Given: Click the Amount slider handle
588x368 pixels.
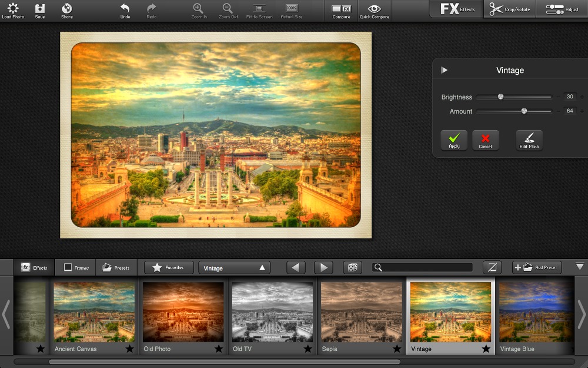Looking at the screenshot, I should point(524,111).
